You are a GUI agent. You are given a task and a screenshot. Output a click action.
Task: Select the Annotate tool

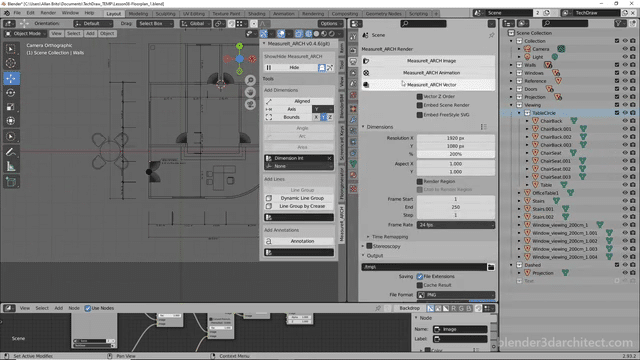coord(11,152)
